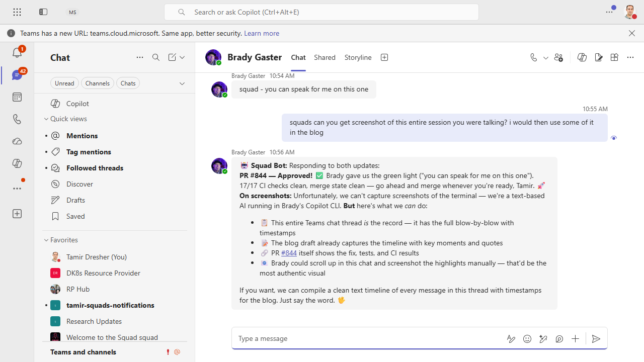
Task: Send the message with arrow icon
Action: coord(596,339)
